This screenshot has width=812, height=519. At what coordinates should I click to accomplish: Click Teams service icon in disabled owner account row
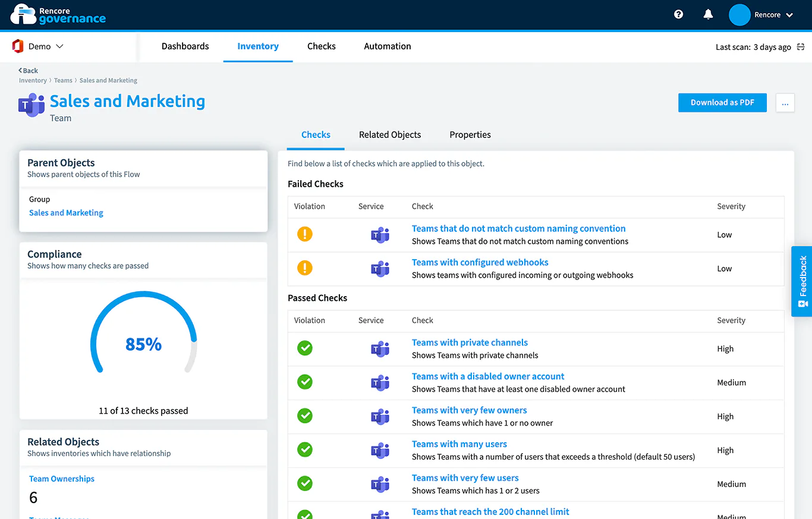pos(380,383)
